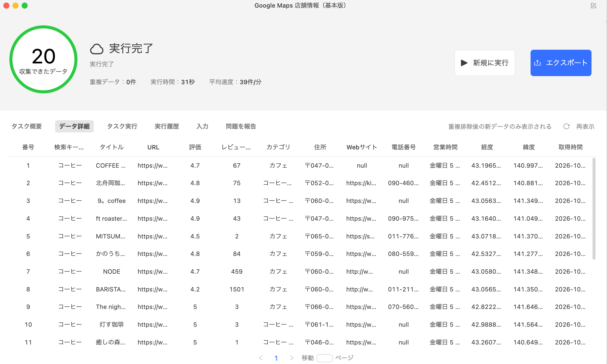The height and width of the screenshot is (364, 607).
Task: Select the MITSUM... title cell
Action: click(x=110, y=236)
